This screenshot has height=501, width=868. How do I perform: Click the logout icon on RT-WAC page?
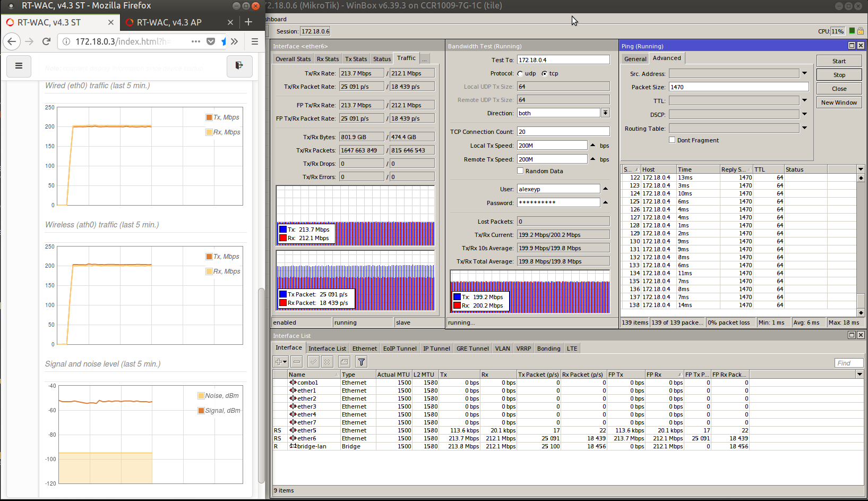(x=239, y=66)
